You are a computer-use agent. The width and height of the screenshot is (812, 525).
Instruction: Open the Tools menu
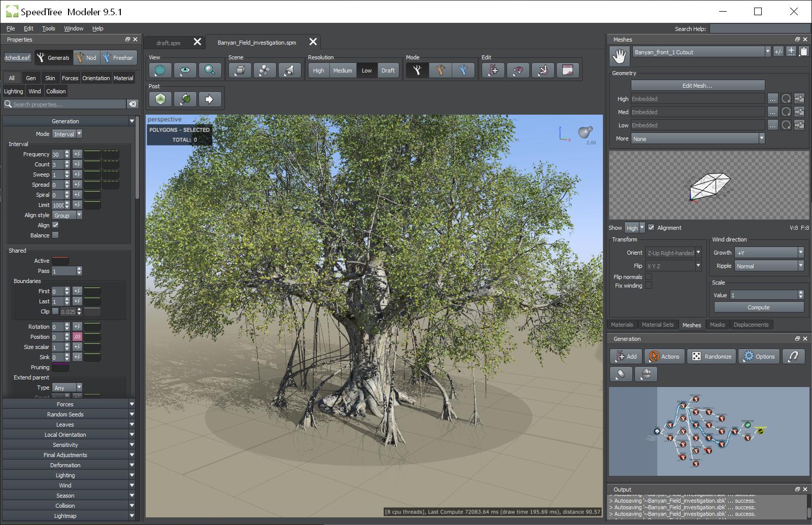tap(48, 28)
